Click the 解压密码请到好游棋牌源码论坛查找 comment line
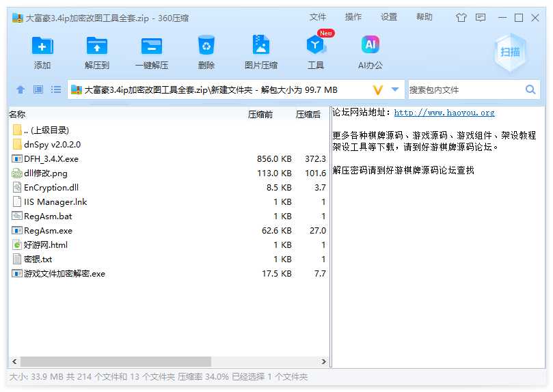Image resolution: width=553 pixels, height=392 pixels. pyautogui.click(x=403, y=170)
